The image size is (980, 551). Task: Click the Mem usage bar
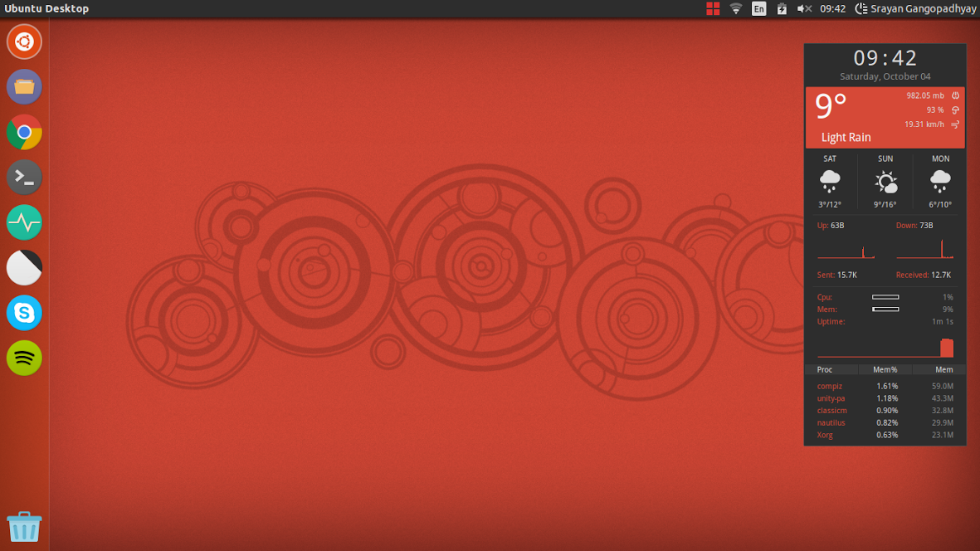885,310
